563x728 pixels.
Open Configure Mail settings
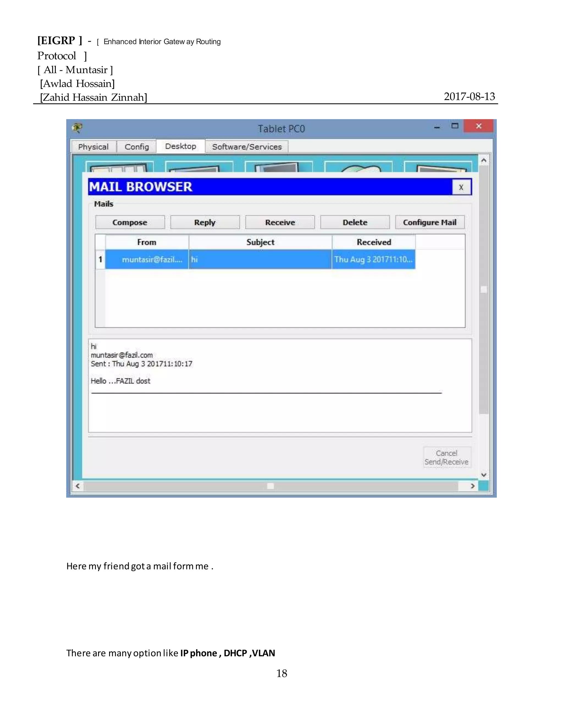coord(430,222)
